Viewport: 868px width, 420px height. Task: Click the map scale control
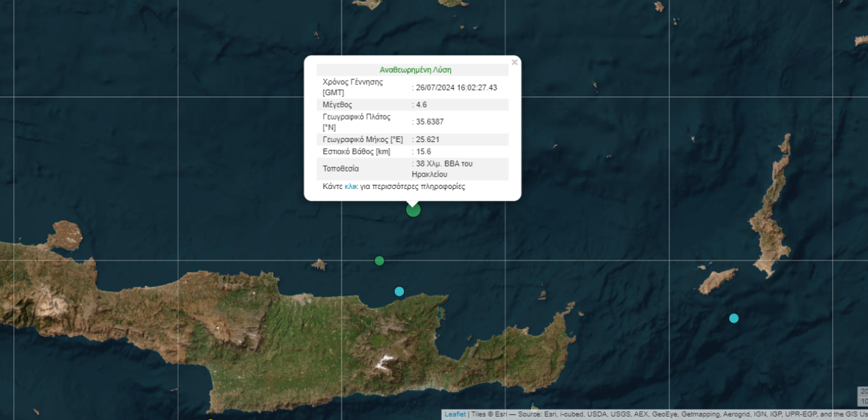[x=862, y=396]
